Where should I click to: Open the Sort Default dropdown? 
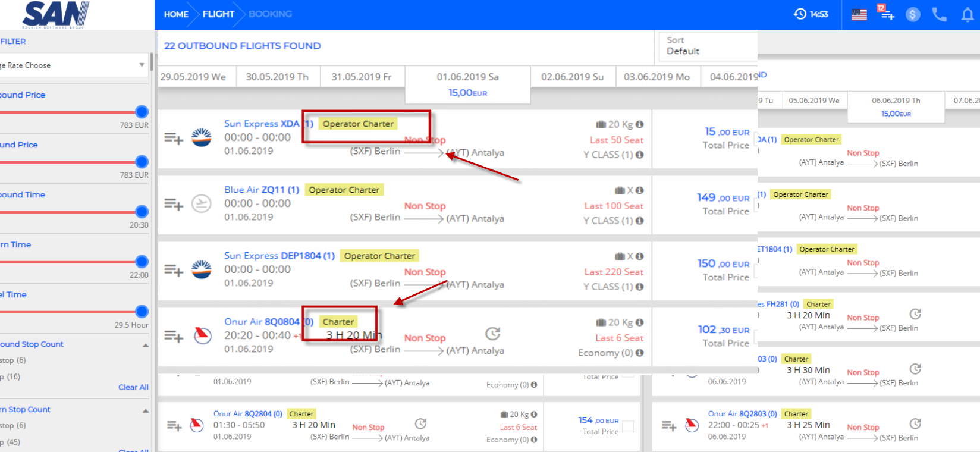[x=708, y=46]
